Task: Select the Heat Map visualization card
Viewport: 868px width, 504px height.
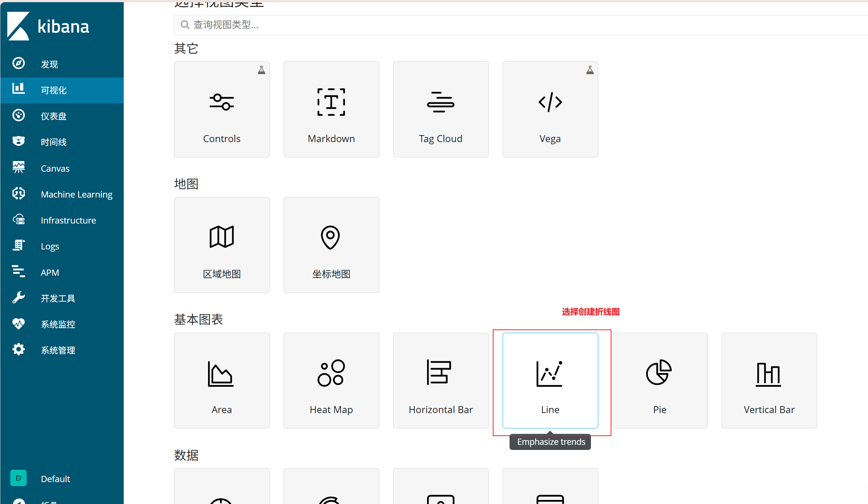Action: coord(331,380)
